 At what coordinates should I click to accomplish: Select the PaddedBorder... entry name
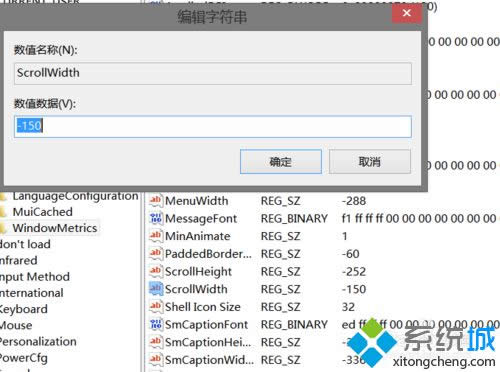(208, 254)
